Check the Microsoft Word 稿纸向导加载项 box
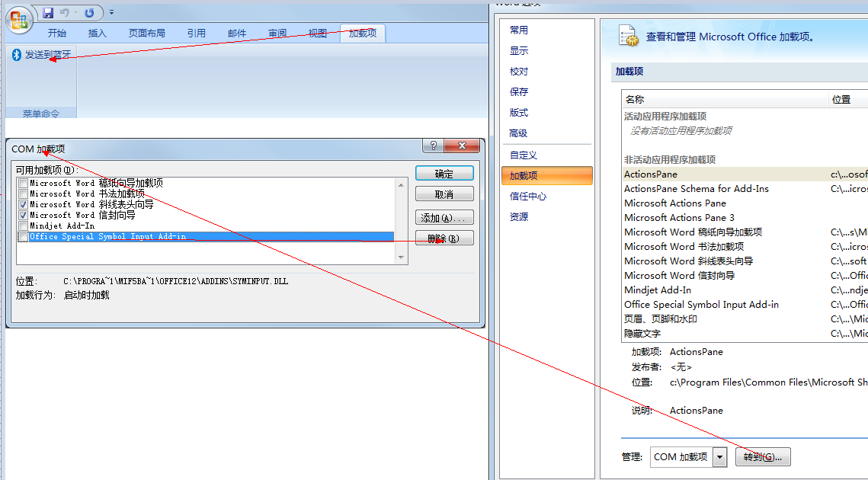The width and height of the screenshot is (868, 480). click(x=24, y=184)
